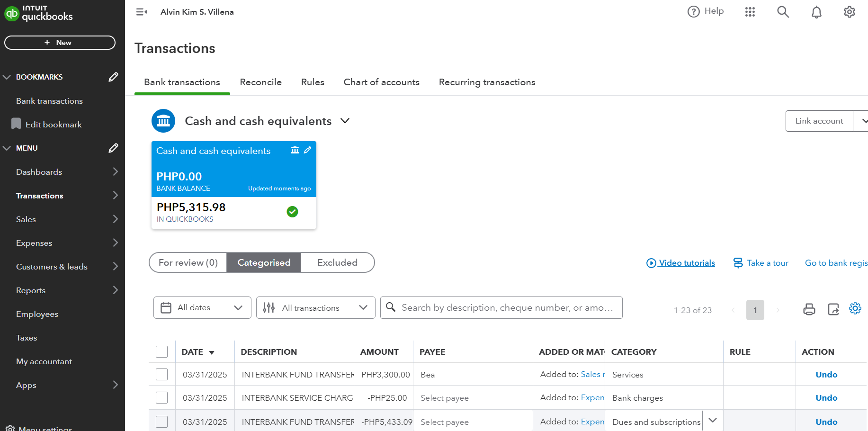The image size is (868, 431).
Task: Open the apps grid icon
Action: point(750,12)
